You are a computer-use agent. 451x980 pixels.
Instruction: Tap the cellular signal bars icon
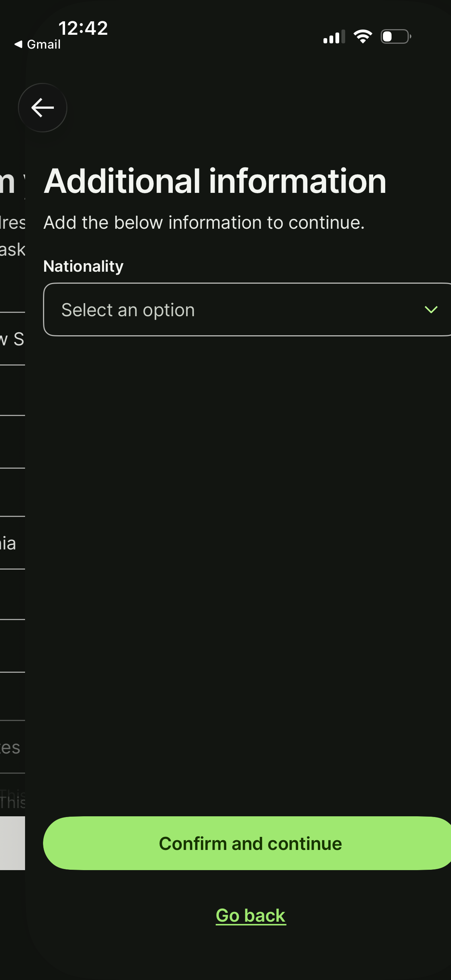point(334,37)
